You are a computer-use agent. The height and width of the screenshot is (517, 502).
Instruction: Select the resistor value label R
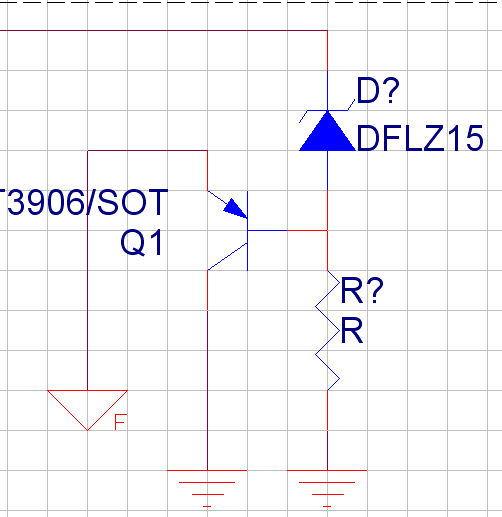352,331
